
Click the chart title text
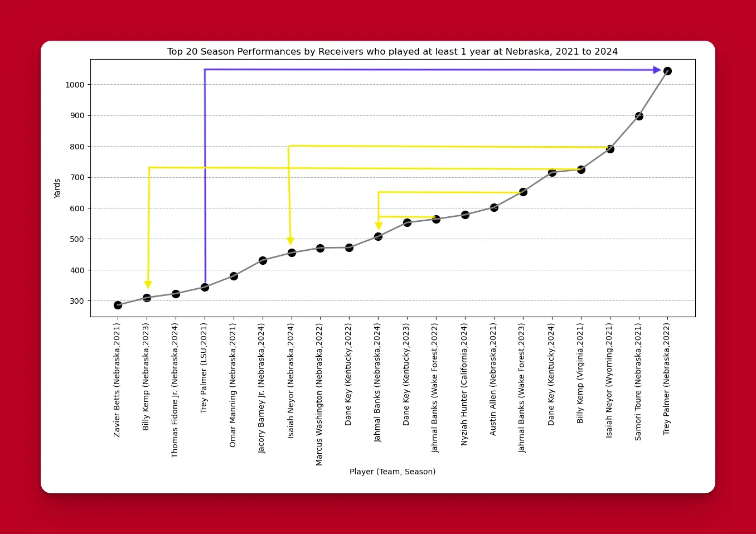[x=392, y=52]
